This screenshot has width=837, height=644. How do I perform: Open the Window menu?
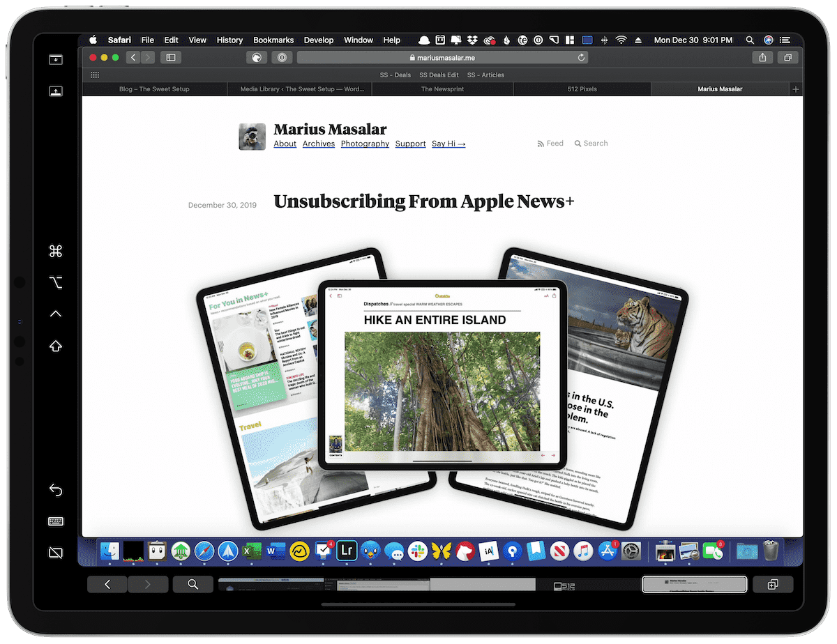359,40
